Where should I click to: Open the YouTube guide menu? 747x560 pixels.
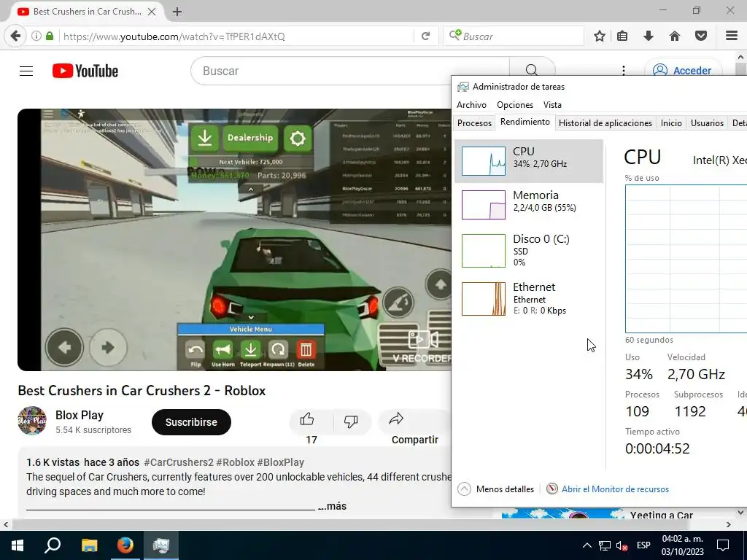click(x=26, y=71)
